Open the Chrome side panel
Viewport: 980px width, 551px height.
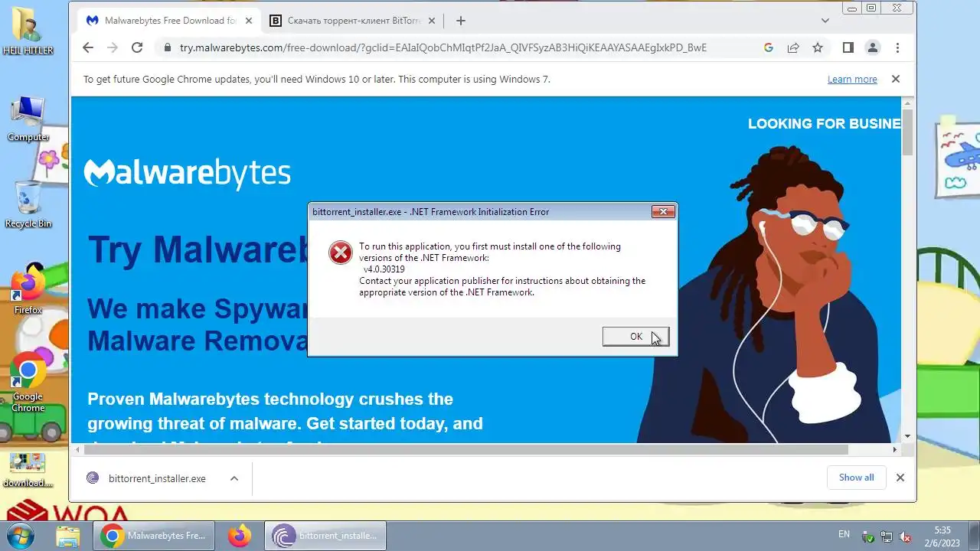pos(848,47)
